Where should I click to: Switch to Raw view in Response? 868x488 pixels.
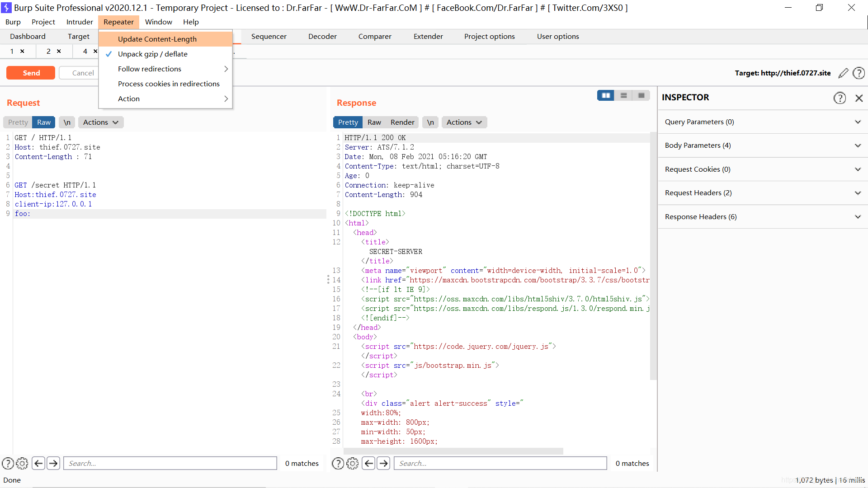click(x=374, y=122)
